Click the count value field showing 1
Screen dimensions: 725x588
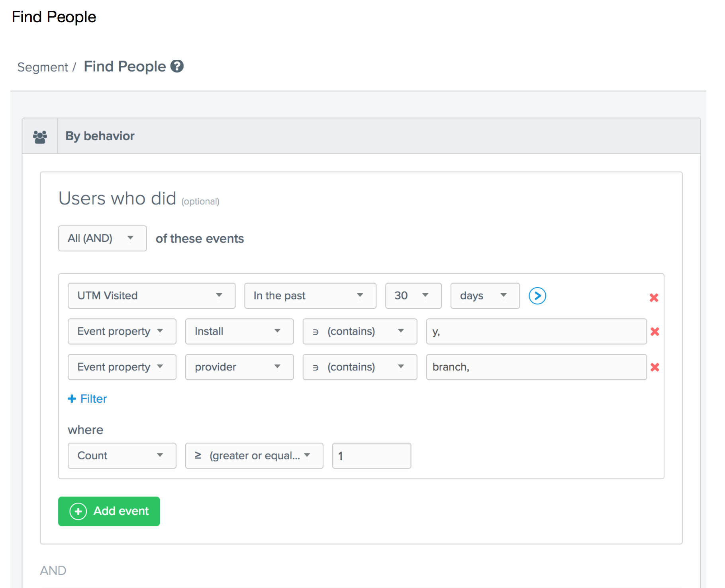[371, 455]
